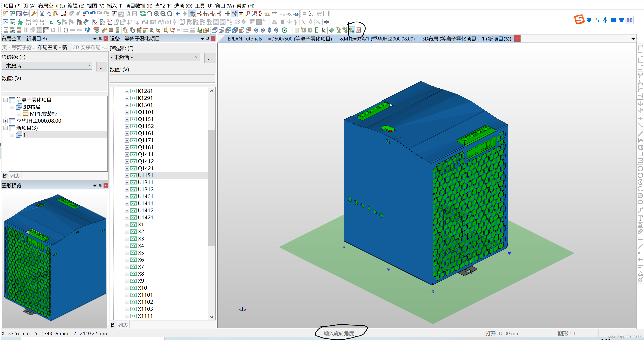The width and height of the screenshot is (644, 340).
Task: Click the 数值 input field in 设备 panel
Action: click(162, 78)
